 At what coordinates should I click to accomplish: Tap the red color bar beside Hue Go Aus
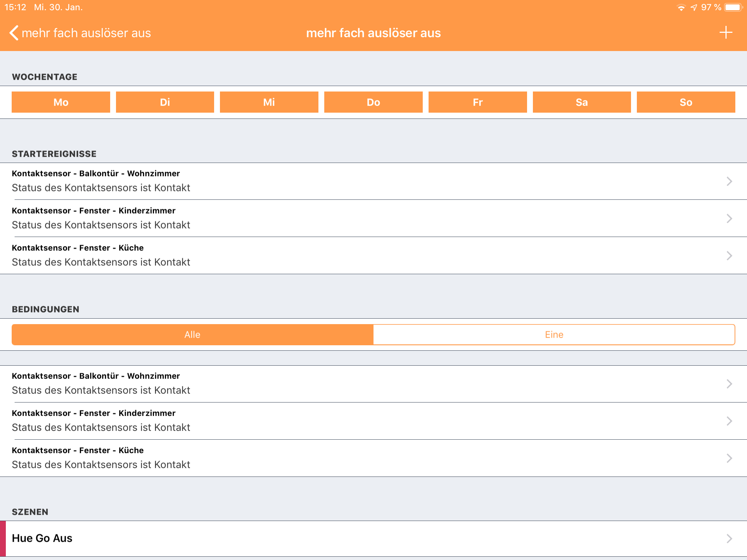tap(3, 538)
